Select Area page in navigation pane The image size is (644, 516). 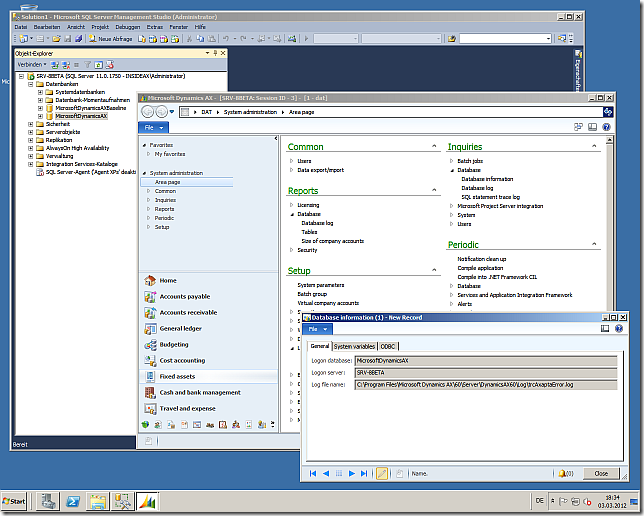click(x=187, y=182)
